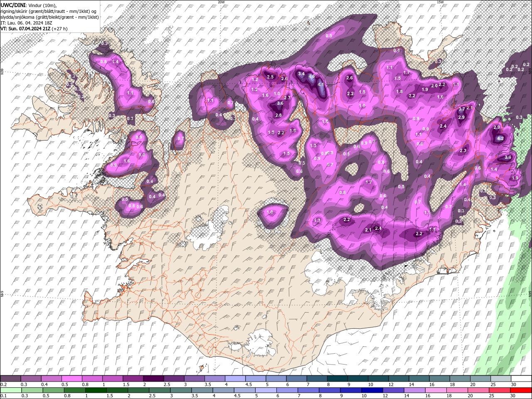
Task: Pick the darkest blue swatch on the lower scale
Action: point(372,390)
